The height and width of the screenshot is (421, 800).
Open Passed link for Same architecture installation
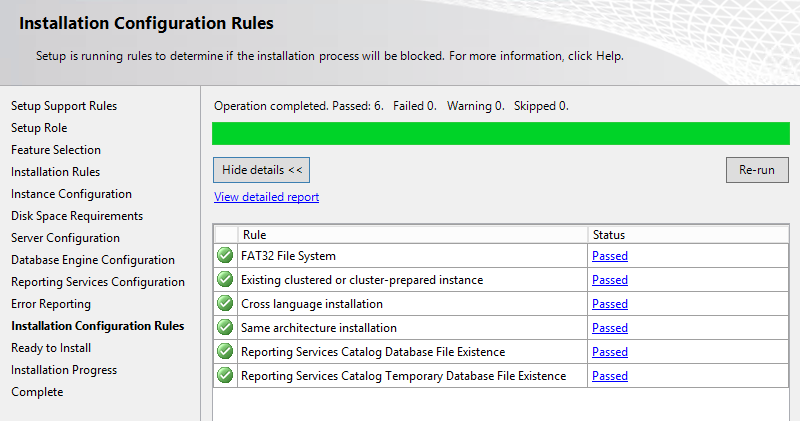tap(610, 328)
